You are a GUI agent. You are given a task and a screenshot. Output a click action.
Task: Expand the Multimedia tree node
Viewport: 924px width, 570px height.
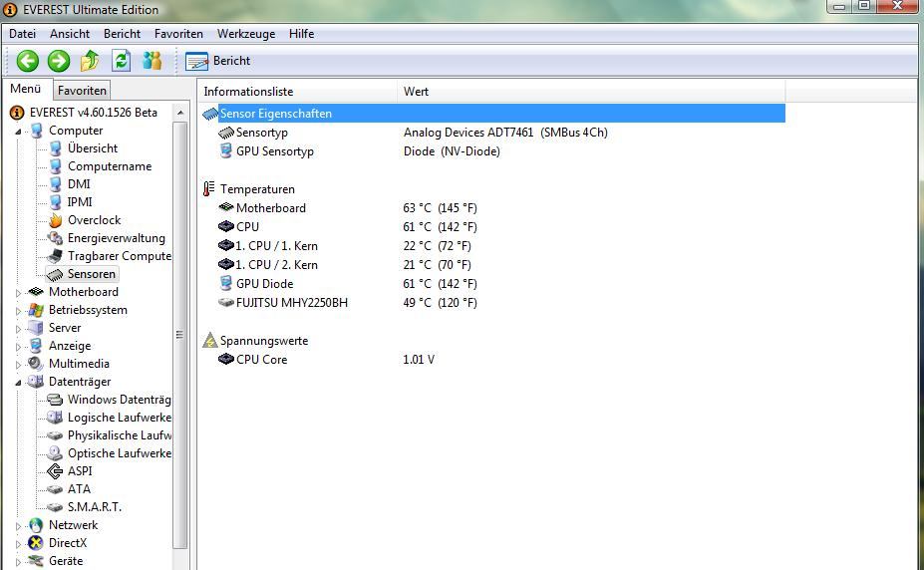coord(18,364)
